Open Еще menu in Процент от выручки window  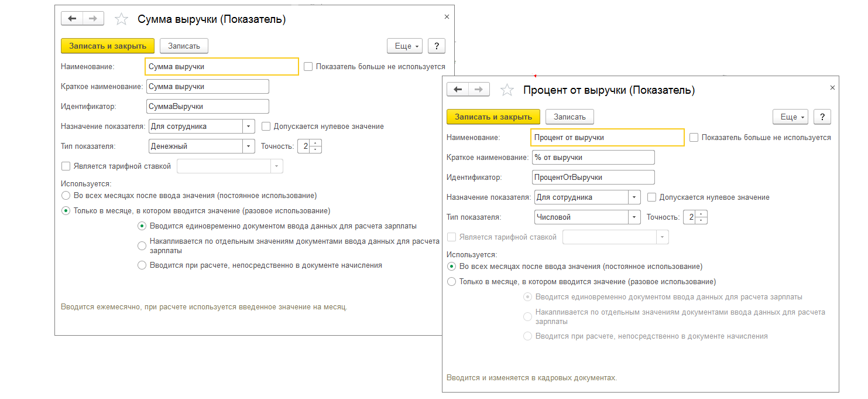point(790,117)
